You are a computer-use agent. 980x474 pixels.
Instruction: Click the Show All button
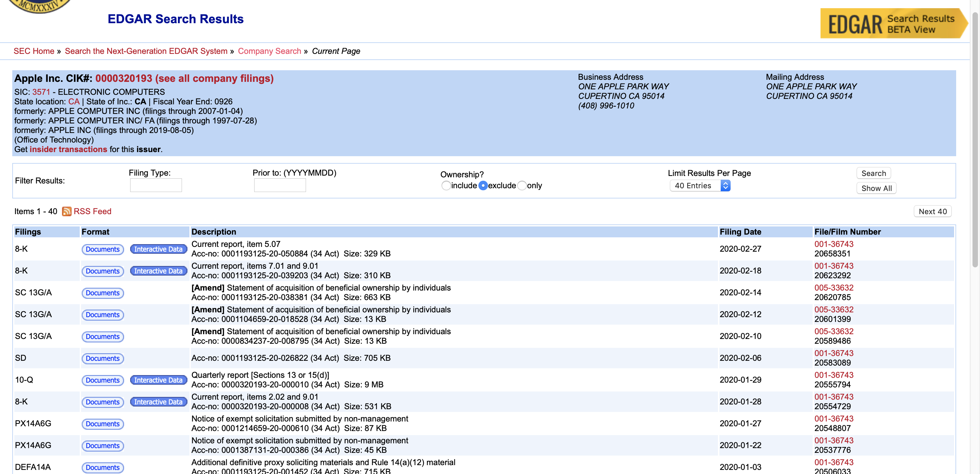point(876,188)
